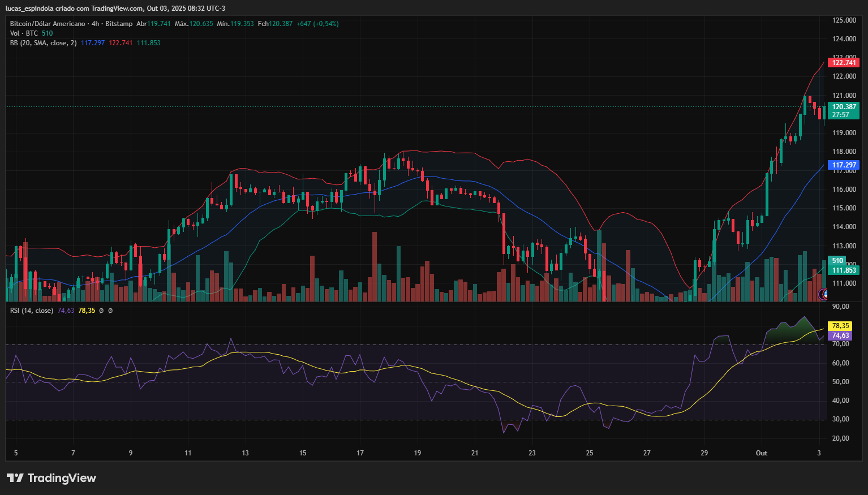Viewport: 868px width, 495px height.
Task: Select the BB (20, SMA, close, 2) legend
Action: coord(43,43)
